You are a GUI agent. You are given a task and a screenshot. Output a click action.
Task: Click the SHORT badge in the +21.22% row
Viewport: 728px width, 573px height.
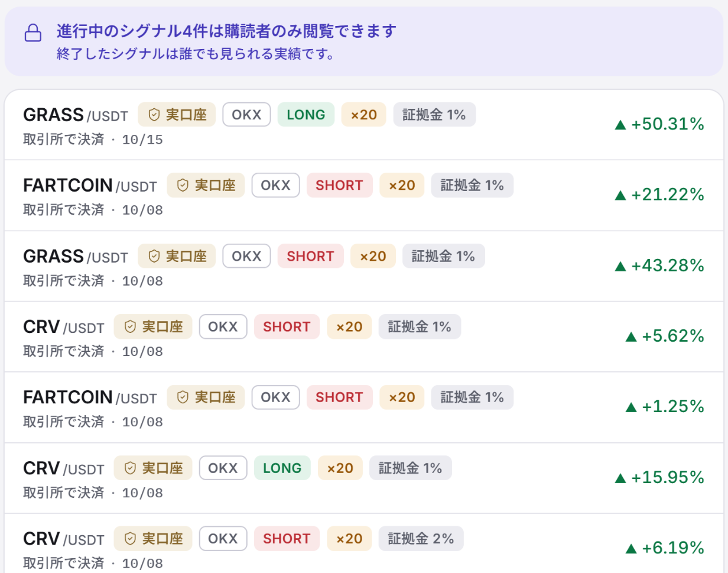[340, 185]
